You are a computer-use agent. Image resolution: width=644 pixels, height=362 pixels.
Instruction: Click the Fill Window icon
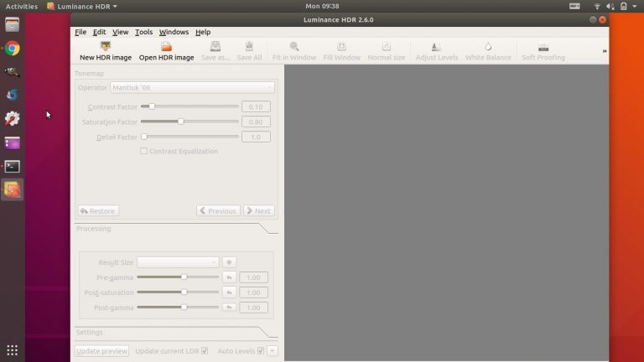[342, 46]
